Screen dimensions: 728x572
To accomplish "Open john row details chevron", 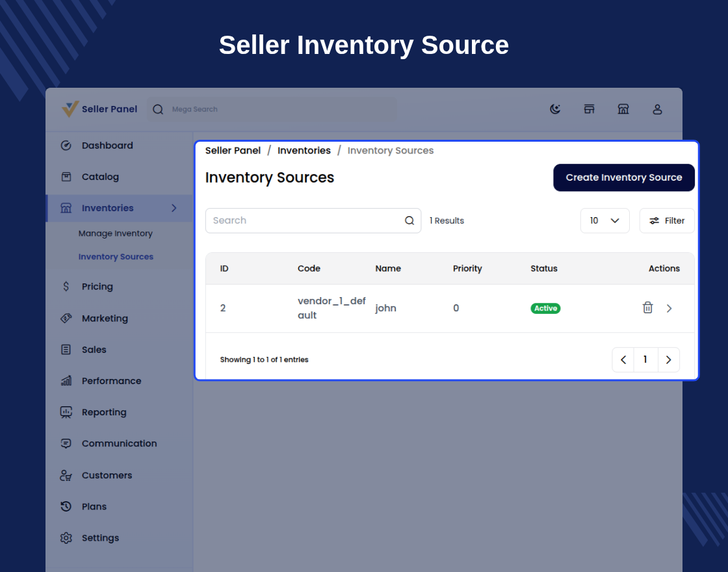I will point(669,308).
